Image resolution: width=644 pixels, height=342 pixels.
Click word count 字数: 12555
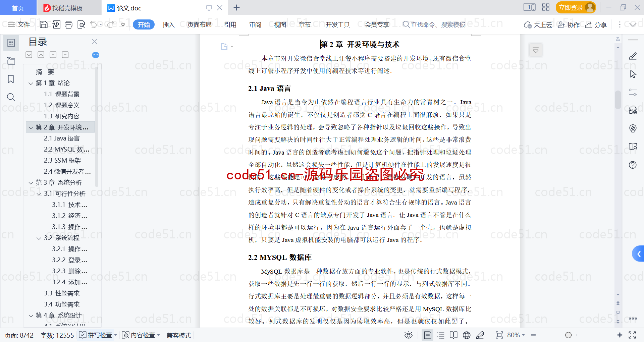(57, 335)
